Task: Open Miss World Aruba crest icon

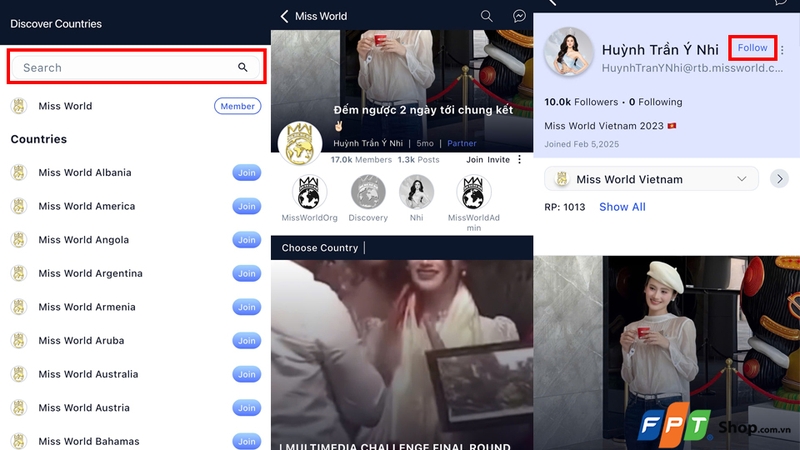Action: point(19,341)
